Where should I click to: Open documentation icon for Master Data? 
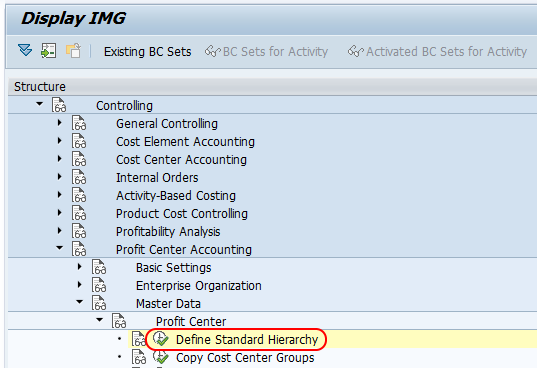tap(99, 303)
